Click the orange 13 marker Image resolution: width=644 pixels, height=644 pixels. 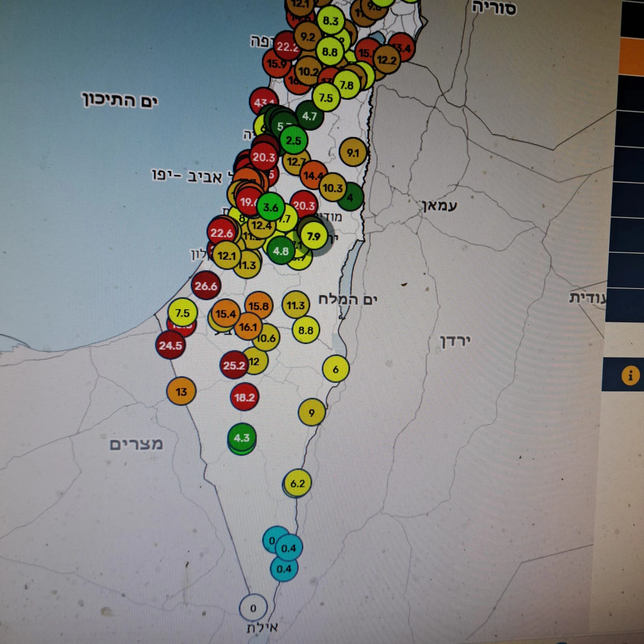coord(181,392)
